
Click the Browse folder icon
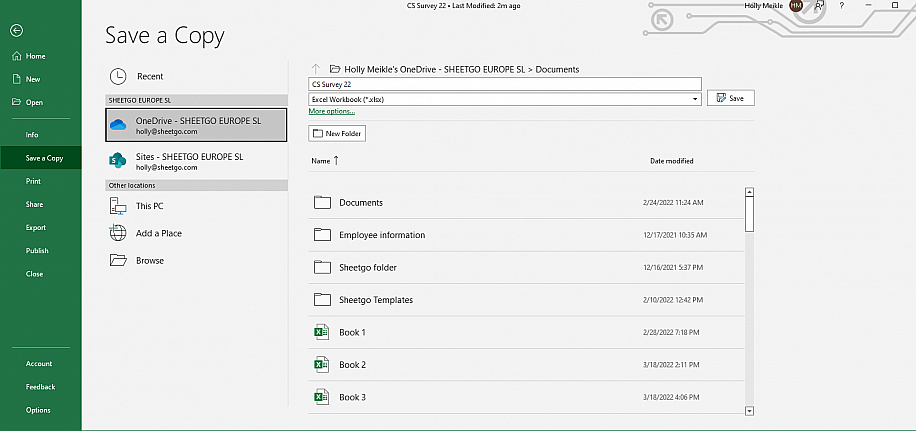click(118, 260)
